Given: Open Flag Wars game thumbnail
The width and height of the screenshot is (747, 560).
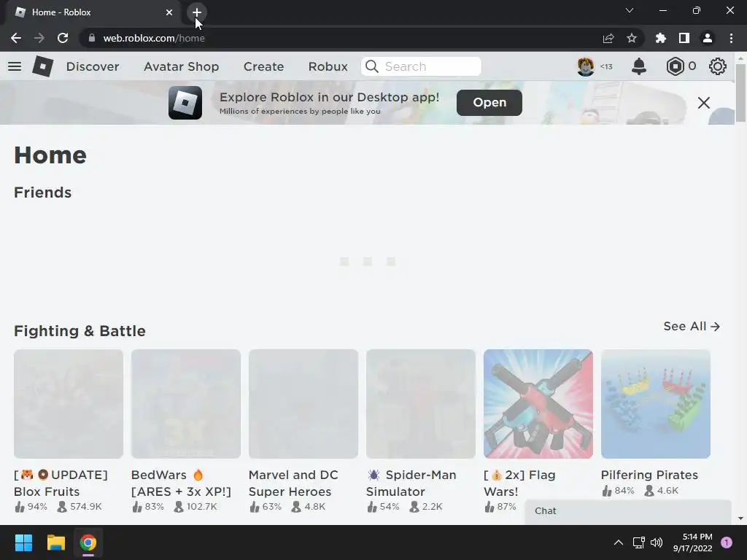Looking at the screenshot, I should point(538,404).
